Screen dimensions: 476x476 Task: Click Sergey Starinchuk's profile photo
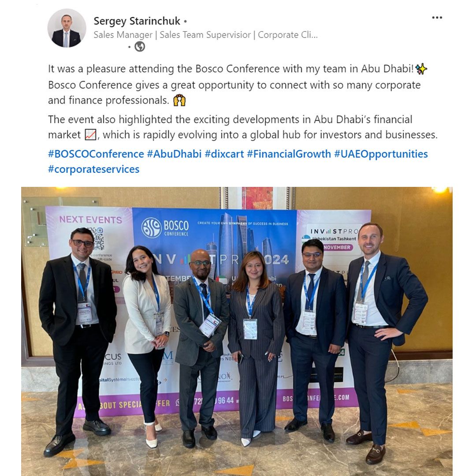67,28
